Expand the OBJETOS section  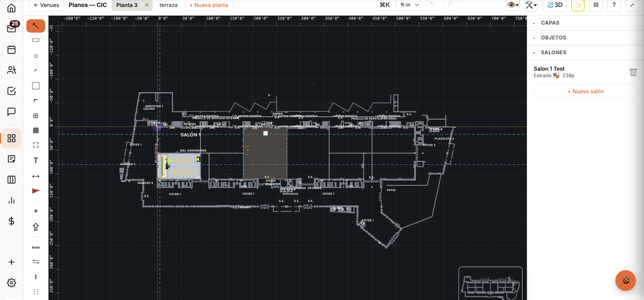[x=585, y=38]
